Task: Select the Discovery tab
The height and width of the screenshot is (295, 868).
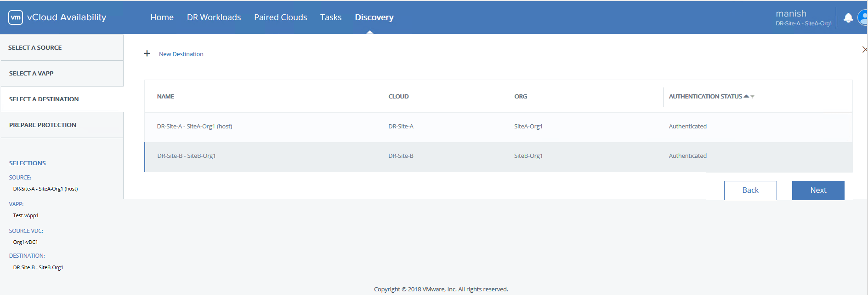Action: (x=374, y=17)
